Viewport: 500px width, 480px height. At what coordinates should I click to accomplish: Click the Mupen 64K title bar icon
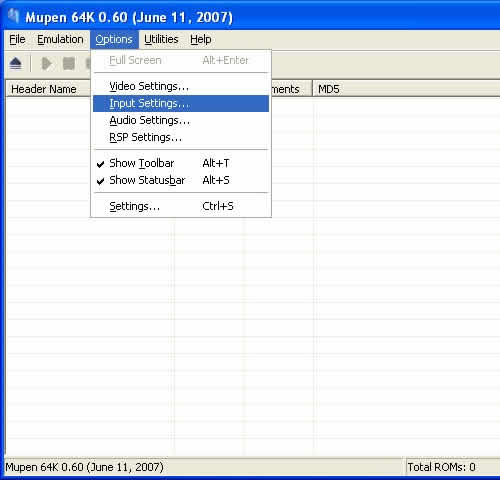(x=14, y=16)
